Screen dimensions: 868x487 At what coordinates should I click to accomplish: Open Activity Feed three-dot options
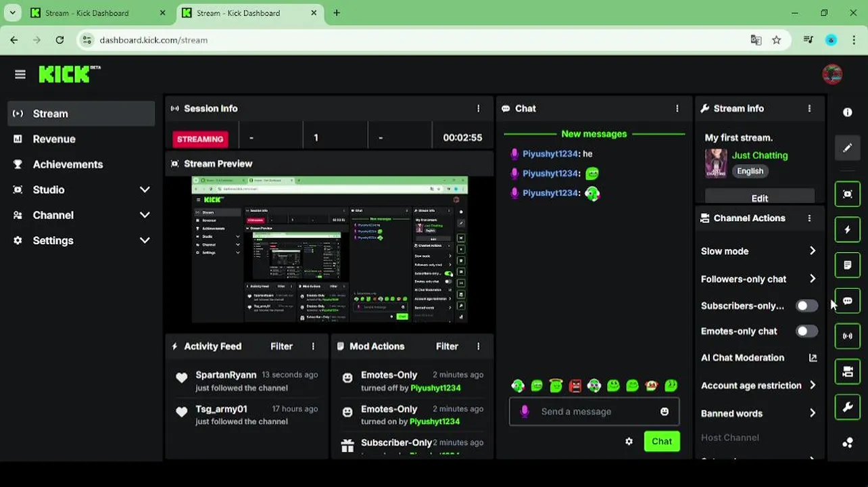tap(313, 346)
